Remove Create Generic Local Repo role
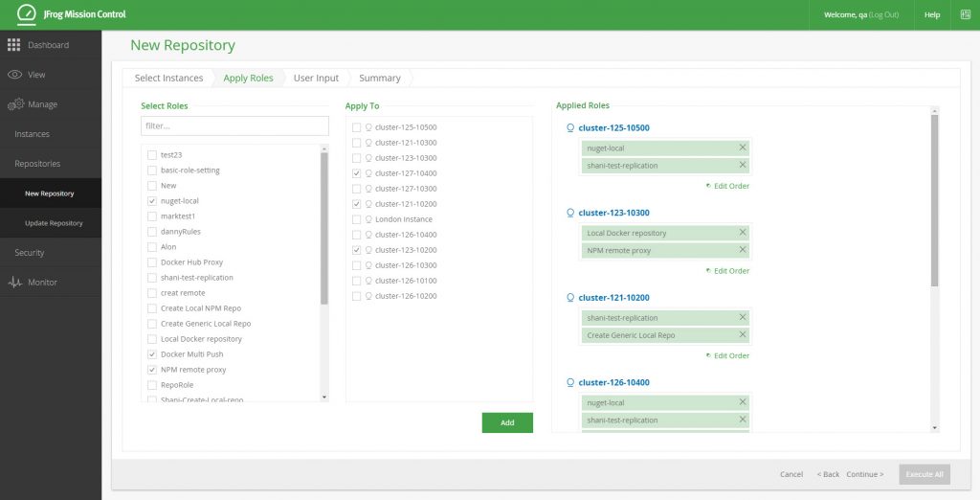The height and width of the screenshot is (500, 980). coord(743,335)
